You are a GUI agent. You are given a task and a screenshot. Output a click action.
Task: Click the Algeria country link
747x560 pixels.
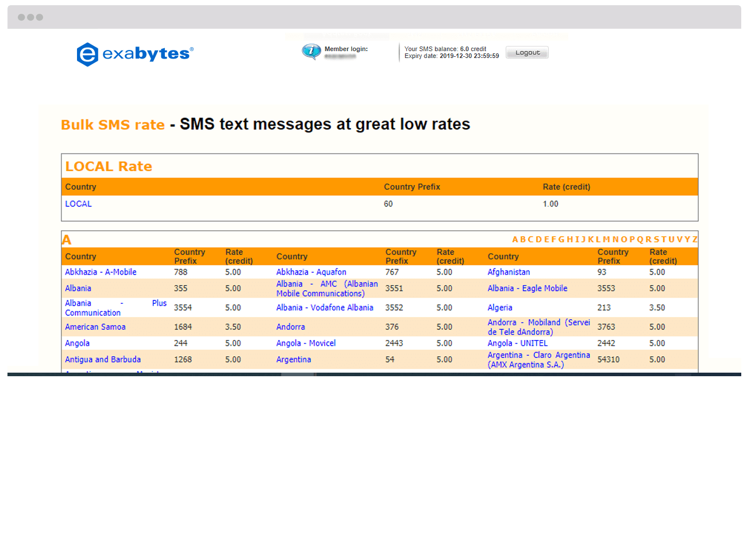[x=499, y=307]
